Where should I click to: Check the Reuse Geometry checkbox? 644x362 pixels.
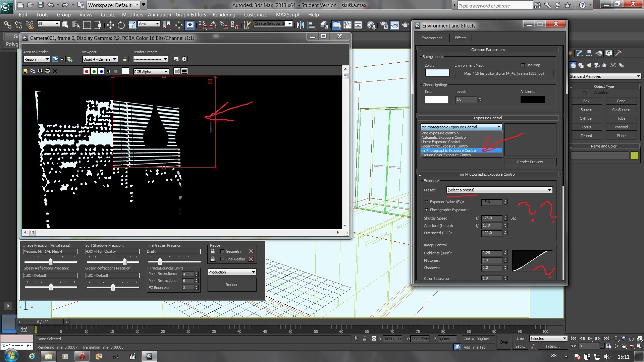click(222, 251)
